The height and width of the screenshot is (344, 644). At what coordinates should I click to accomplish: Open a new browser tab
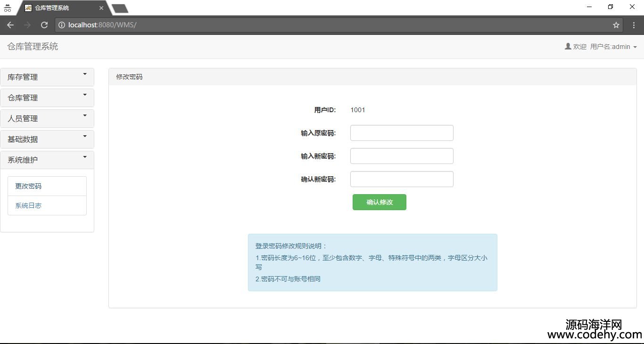pos(120,8)
